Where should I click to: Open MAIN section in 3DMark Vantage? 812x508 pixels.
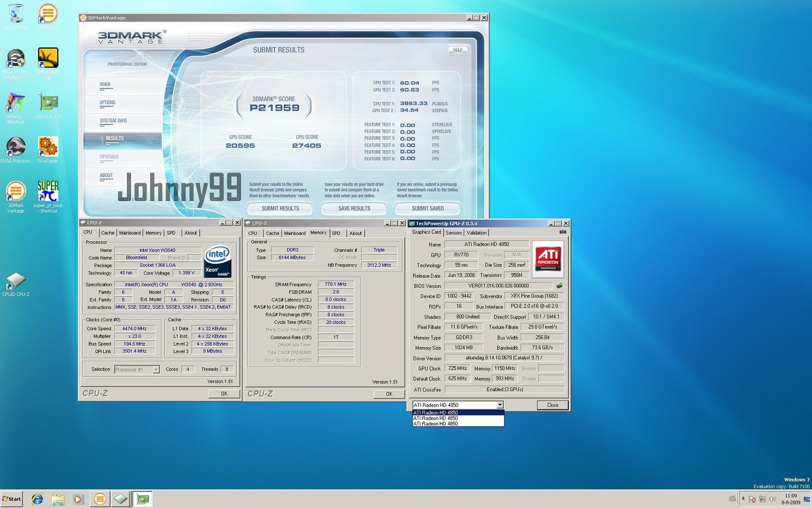(105, 84)
